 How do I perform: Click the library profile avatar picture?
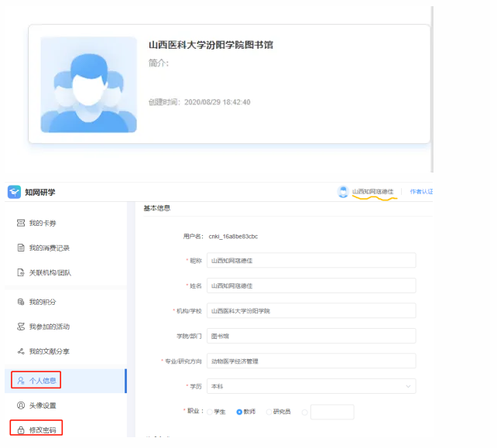pos(88,84)
